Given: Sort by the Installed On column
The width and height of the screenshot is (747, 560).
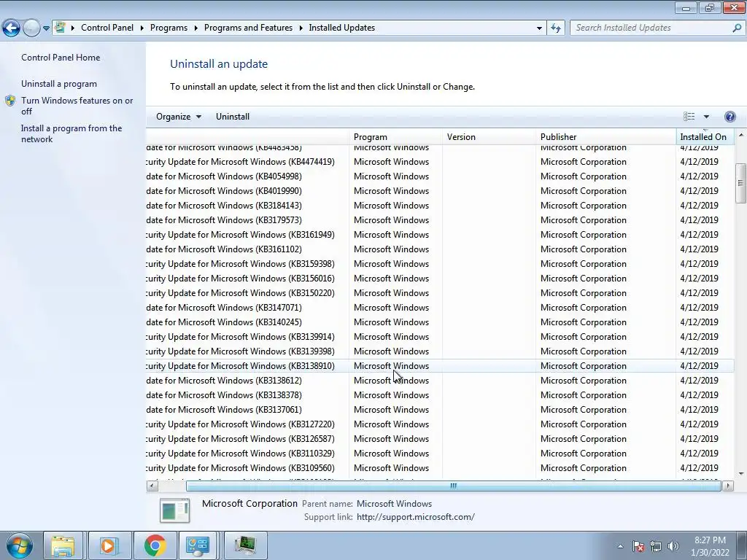Looking at the screenshot, I should [x=705, y=136].
